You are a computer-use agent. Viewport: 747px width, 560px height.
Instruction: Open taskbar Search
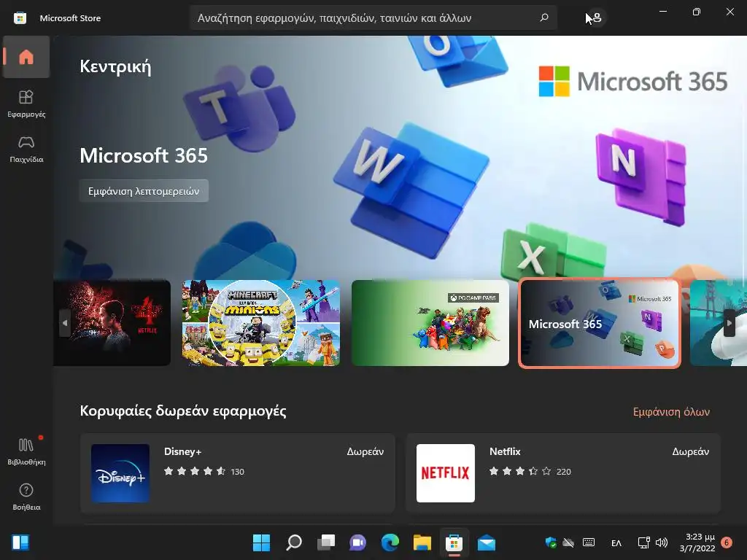pyautogui.click(x=293, y=542)
